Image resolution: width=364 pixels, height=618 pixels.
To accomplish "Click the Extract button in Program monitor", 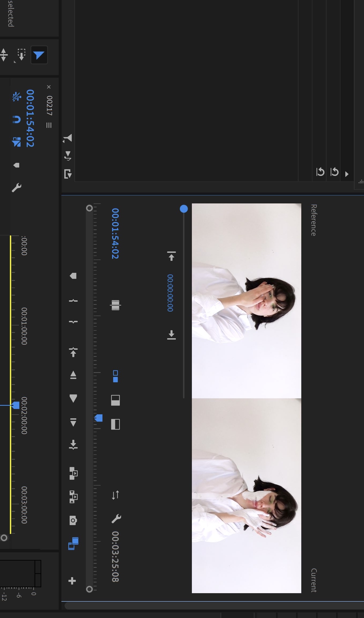I will (x=73, y=497).
